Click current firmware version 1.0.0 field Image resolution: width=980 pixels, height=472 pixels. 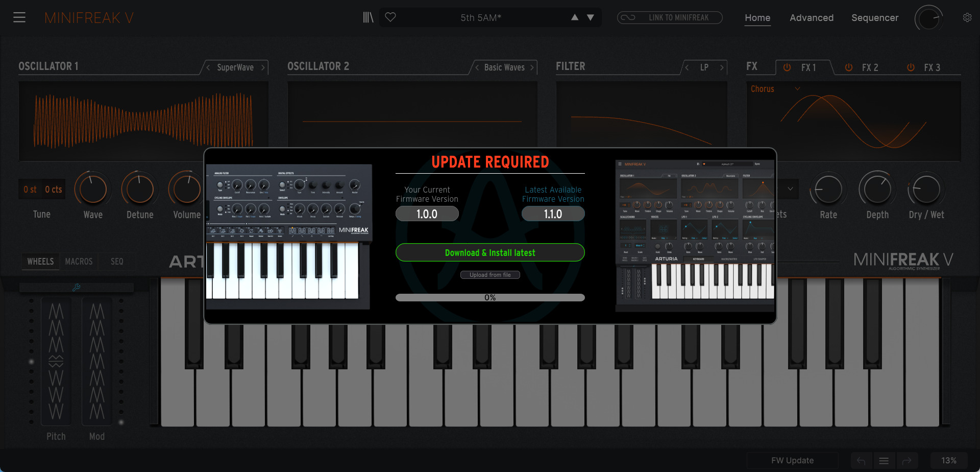[x=427, y=214]
